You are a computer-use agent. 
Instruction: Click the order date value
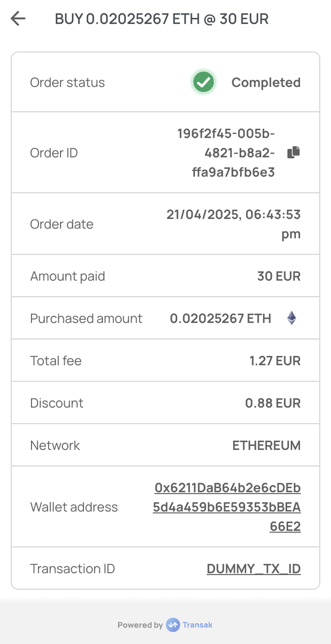pos(234,224)
